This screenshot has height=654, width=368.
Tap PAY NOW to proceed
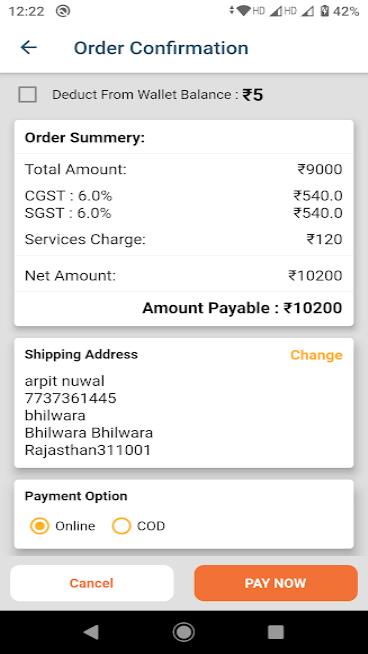tap(276, 583)
